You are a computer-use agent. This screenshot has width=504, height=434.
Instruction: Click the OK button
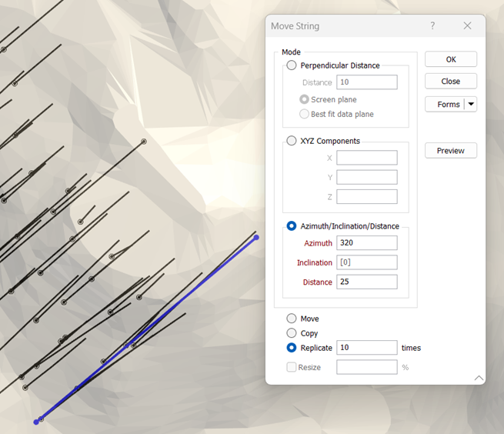pos(451,59)
